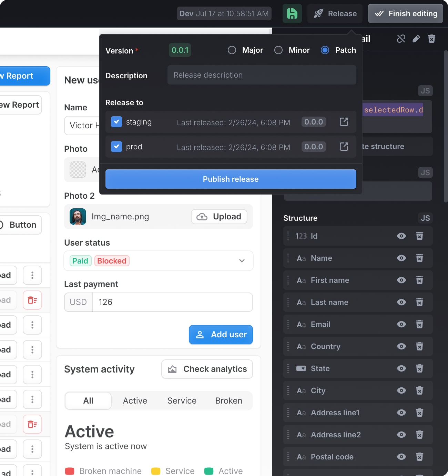Open the staging environment via its external link icon
This screenshot has width=448, height=476.
[343, 122]
